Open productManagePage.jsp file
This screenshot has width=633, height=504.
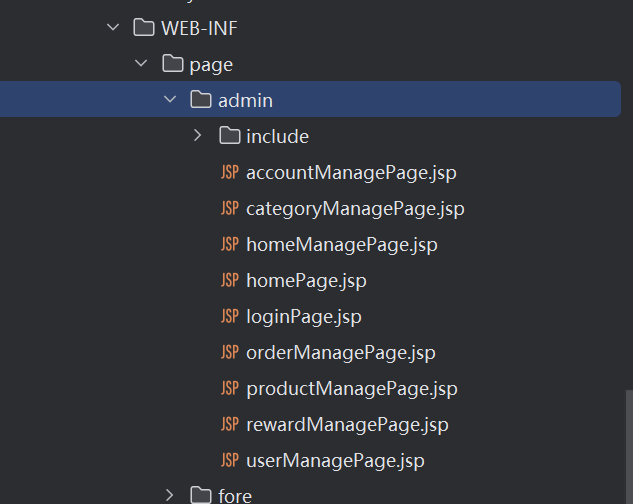click(x=351, y=389)
